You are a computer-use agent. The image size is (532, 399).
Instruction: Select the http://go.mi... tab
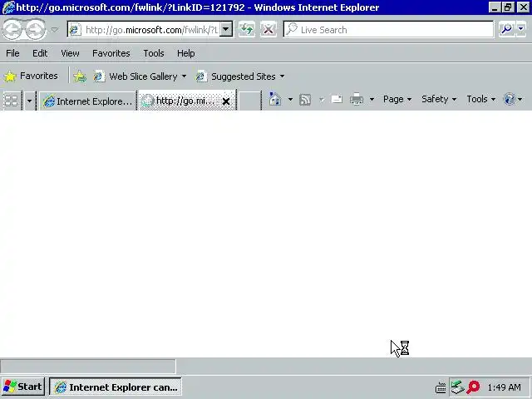point(180,101)
